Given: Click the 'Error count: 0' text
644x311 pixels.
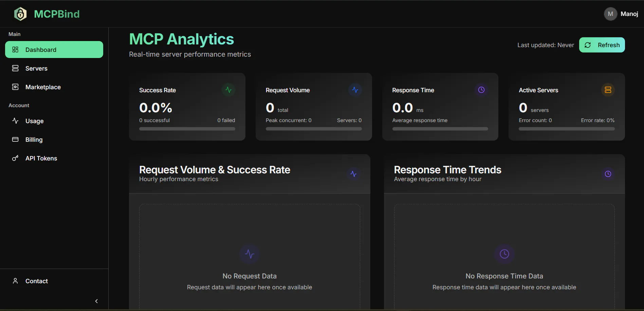Looking at the screenshot, I should (x=535, y=120).
